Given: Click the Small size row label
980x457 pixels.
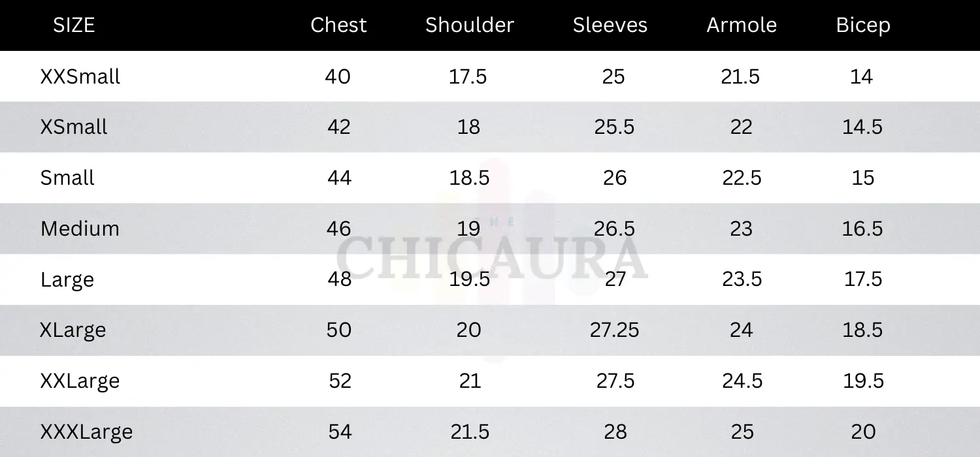Looking at the screenshot, I should coord(67,178).
